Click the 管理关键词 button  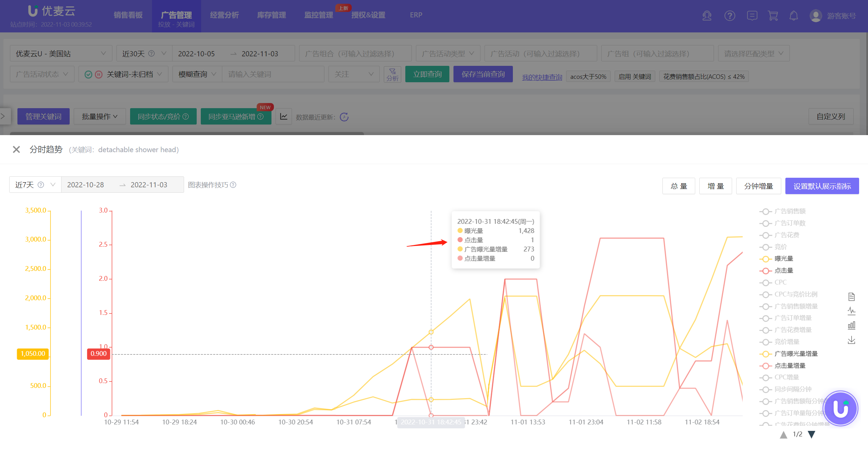point(43,116)
